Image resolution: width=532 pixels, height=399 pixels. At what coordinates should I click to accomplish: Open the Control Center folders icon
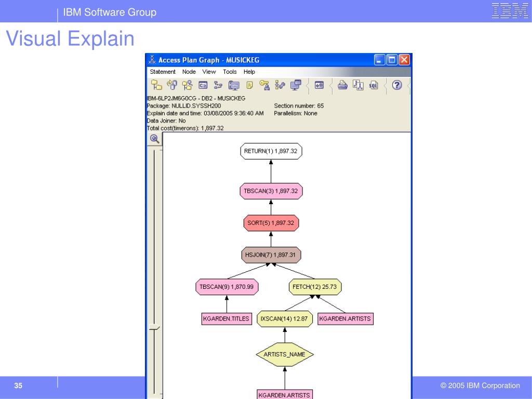pyautogui.click(x=156, y=85)
